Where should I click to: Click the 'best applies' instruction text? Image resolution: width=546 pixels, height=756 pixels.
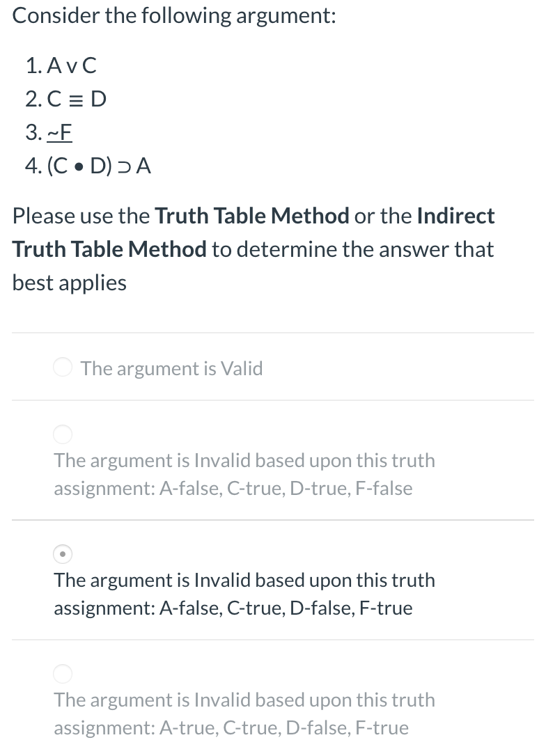coord(69,282)
